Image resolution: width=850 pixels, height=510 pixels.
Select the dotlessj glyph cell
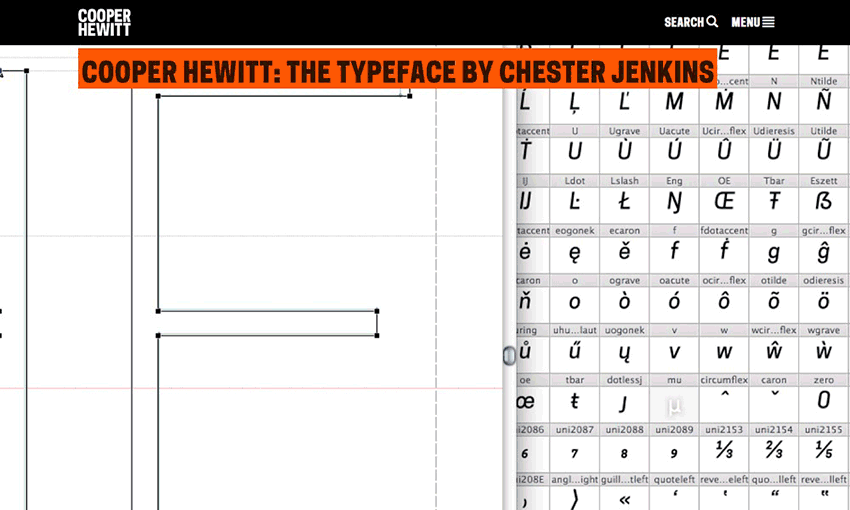tap(624, 400)
